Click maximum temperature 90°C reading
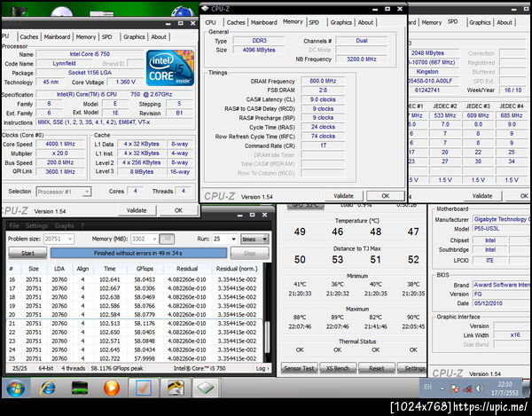532x416 pixels. (x=413, y=318)
